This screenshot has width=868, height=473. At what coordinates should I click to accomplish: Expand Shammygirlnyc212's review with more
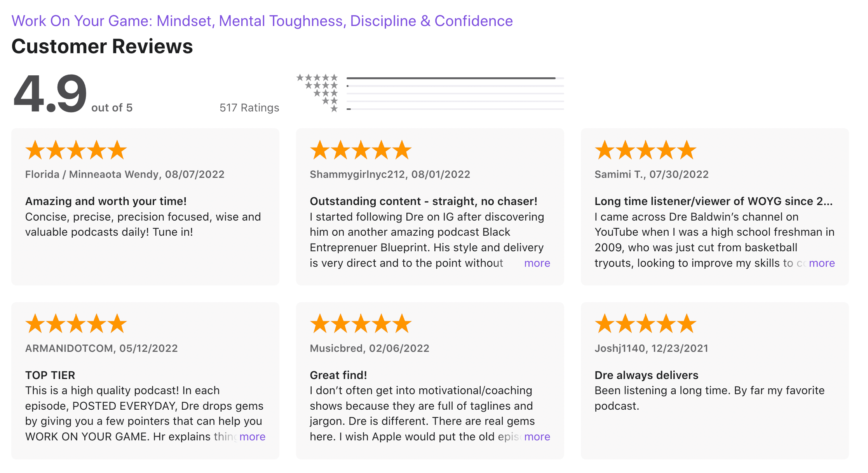(537, 263)
